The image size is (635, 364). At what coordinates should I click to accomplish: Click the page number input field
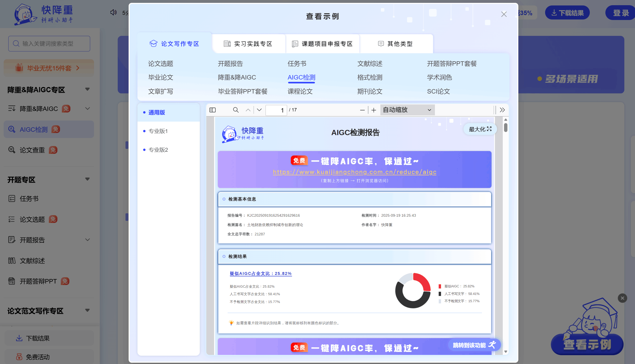click(276, 110)
